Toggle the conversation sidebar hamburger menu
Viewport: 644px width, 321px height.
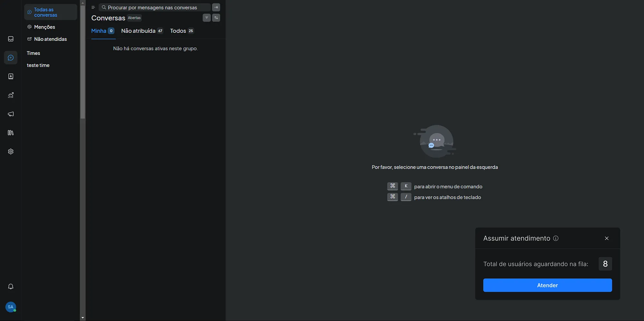(93, 7)
